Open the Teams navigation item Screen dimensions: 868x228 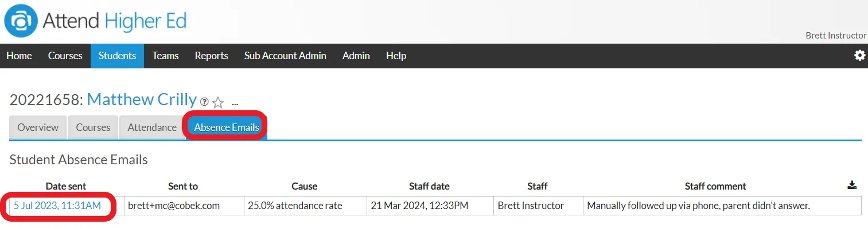pyautogui.click(x=165, y=56)
